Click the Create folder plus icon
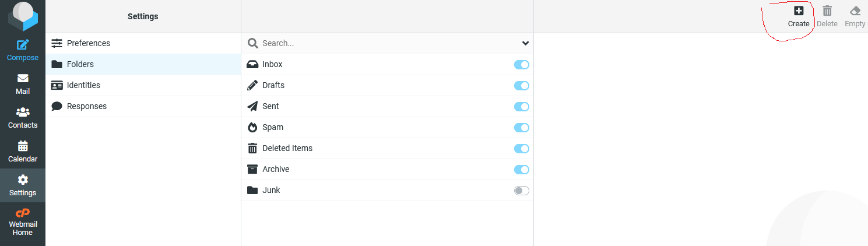Screen dimensions: 868x246 click(799, 10)
